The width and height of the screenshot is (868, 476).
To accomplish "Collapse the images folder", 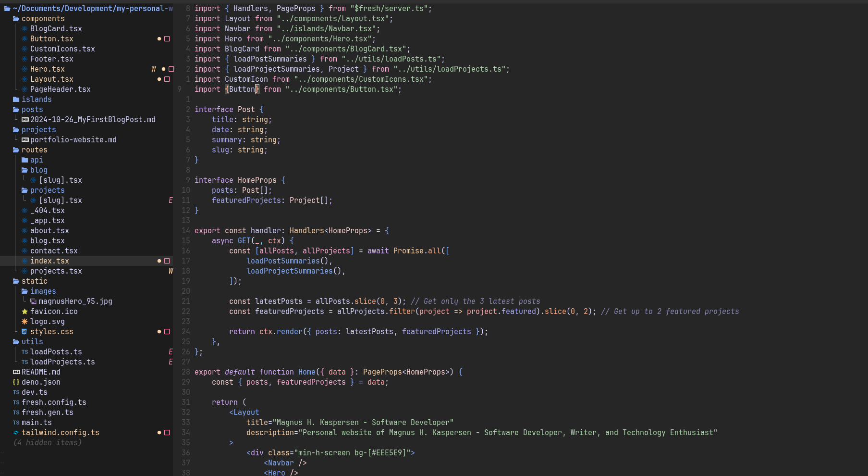I will click(x=24, y=291).
